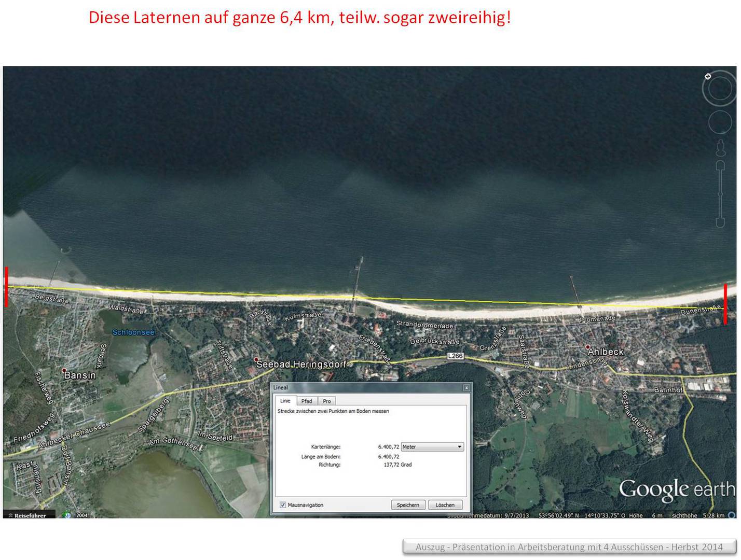The image size is (741, 560).
Task: Click the historical imagery 2004 clock icon
Action: tap(67, 515)
